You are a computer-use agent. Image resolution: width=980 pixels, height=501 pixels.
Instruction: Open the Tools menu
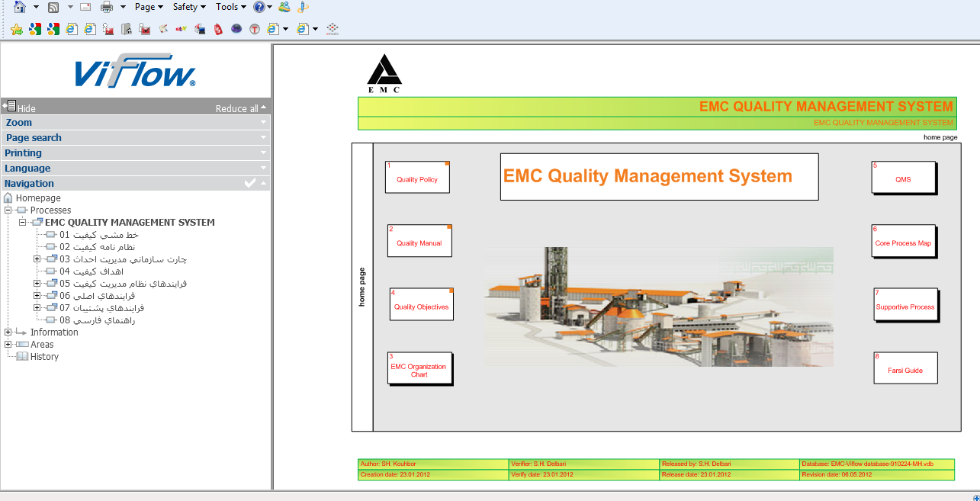tap(231, 7)
